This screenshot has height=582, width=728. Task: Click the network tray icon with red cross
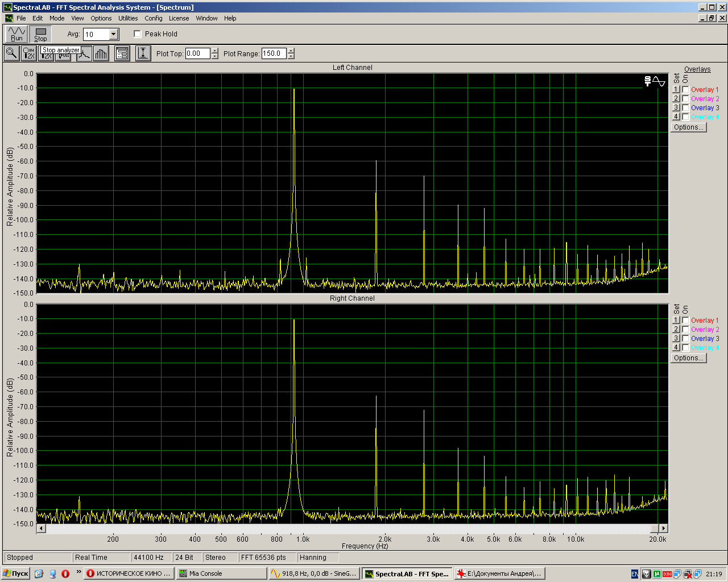(687, 574)
